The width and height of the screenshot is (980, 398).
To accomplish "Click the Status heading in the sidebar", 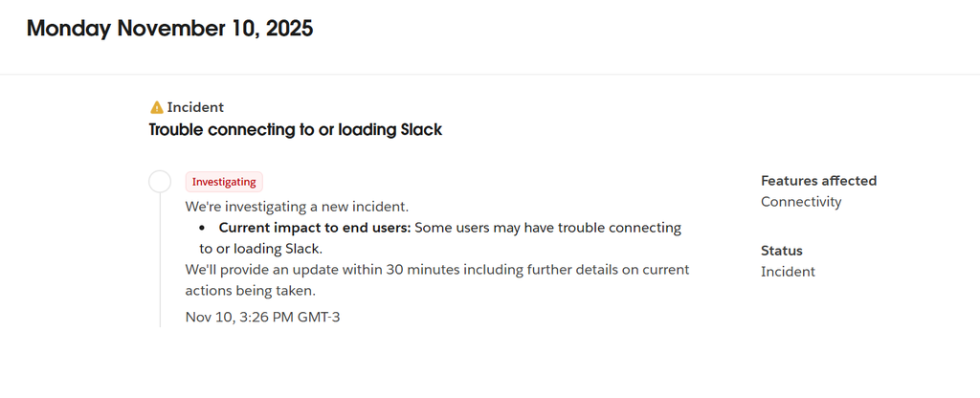I will point(781,250).
